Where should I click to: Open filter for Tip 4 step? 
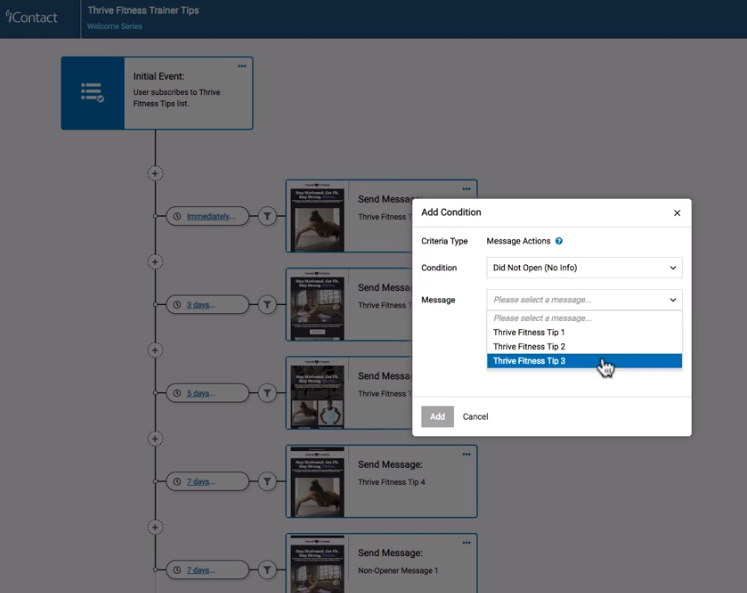[267, 482]
